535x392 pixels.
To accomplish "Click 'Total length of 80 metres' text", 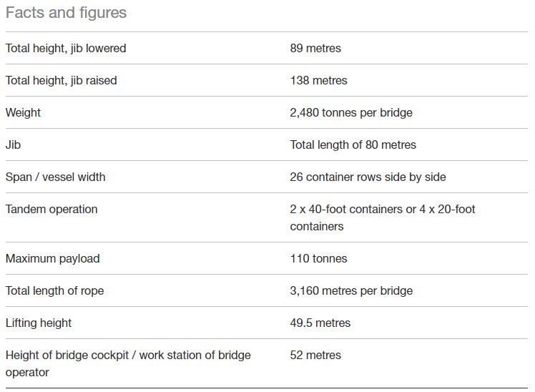I will (353, 144).
